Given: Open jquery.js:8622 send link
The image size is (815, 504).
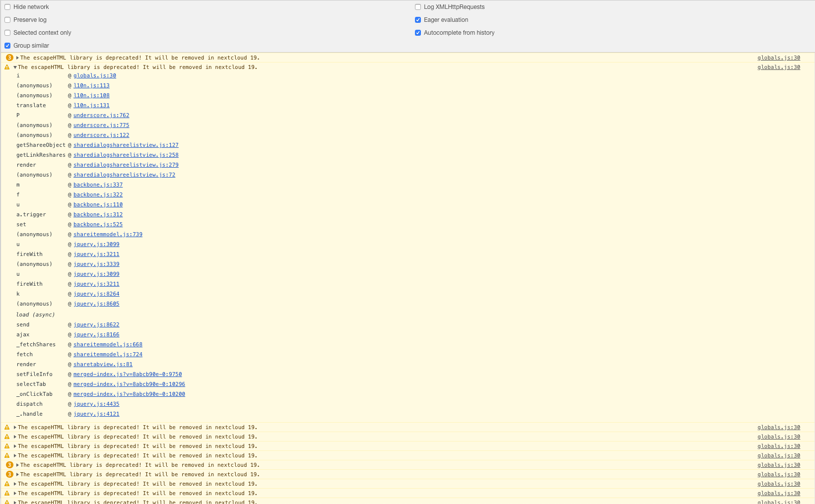Looking at the screenshot, I should (x=96, y=324).
